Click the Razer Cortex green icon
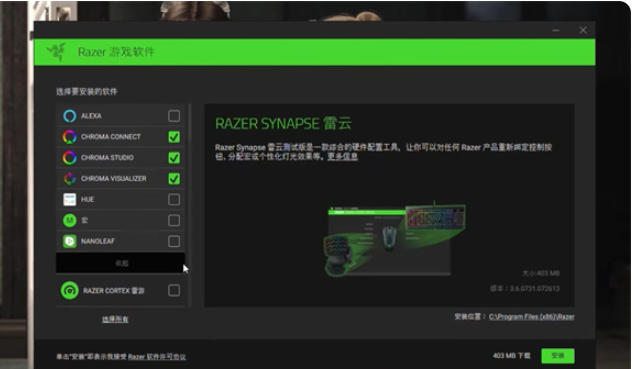 point(70,291)
